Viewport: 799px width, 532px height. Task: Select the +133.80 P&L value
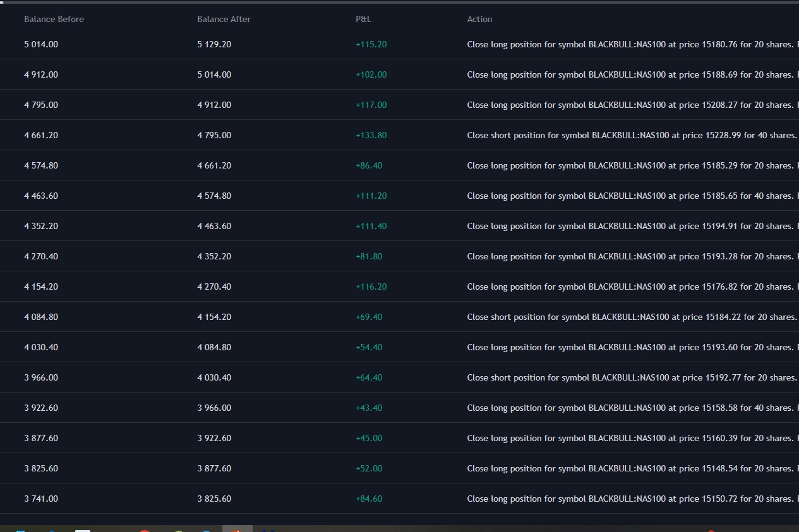coord(371,135)
